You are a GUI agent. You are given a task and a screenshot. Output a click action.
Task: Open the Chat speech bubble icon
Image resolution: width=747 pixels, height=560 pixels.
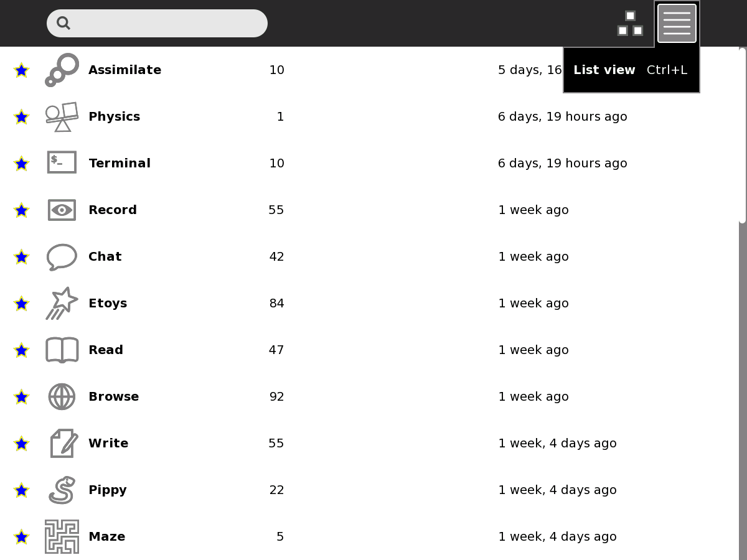pos(62,256)
